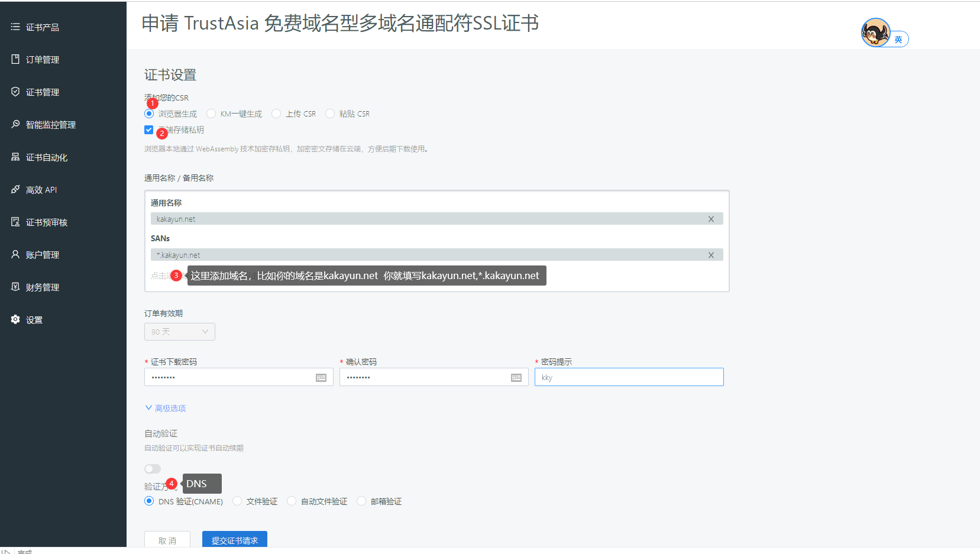This screenshot has width=980, height=554.
Task: Click the *.kakayun.net SANs entry
Action: click(436, 255)
